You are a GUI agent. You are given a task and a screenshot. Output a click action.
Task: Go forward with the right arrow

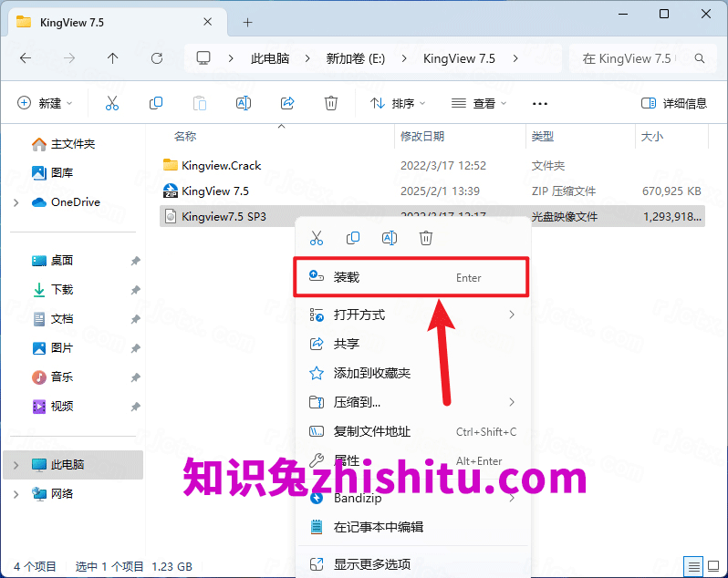(x=69, y=58)
